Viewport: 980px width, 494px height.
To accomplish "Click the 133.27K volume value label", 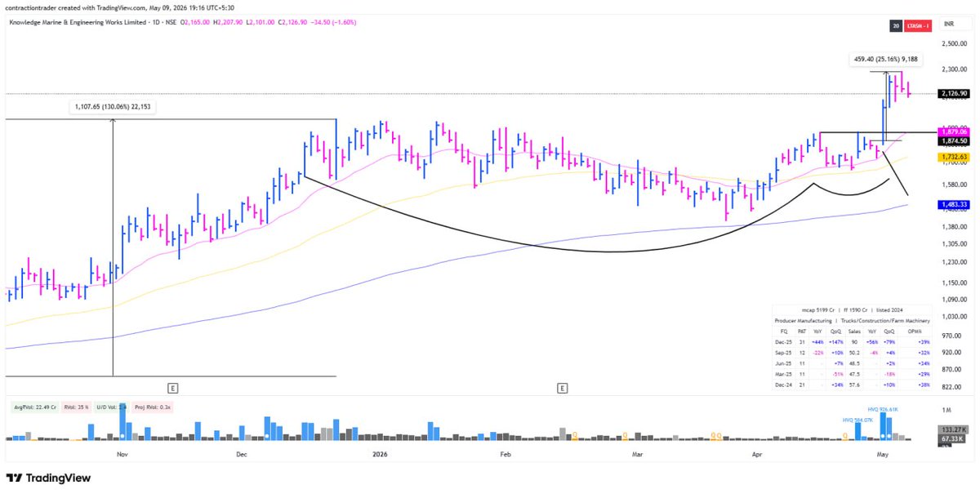I will (x=954, y=429).
